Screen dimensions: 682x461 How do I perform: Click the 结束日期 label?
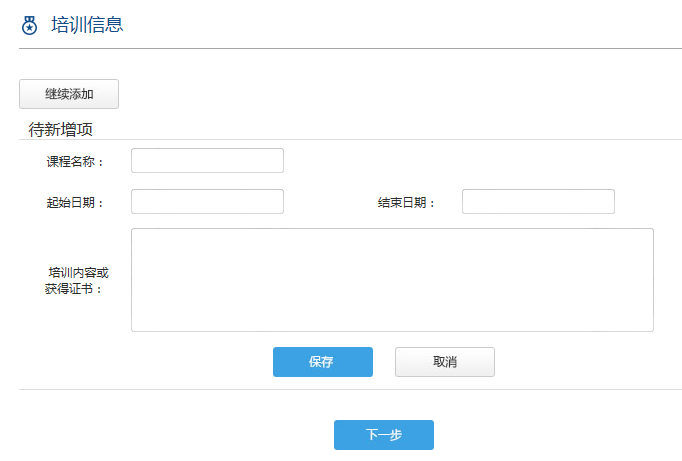(406, 203)
